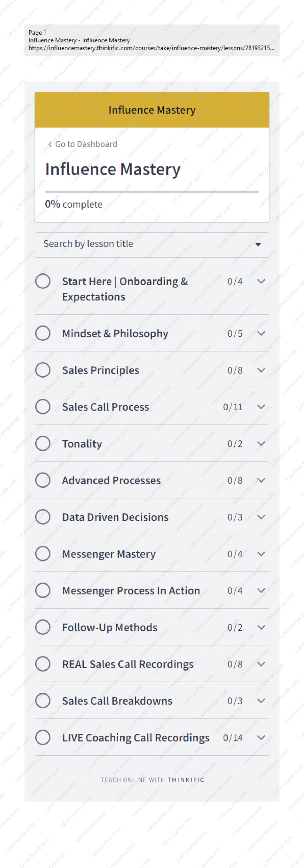
Task: Expand the Sales Call Process chapter chevron
Action: point(261,407)
